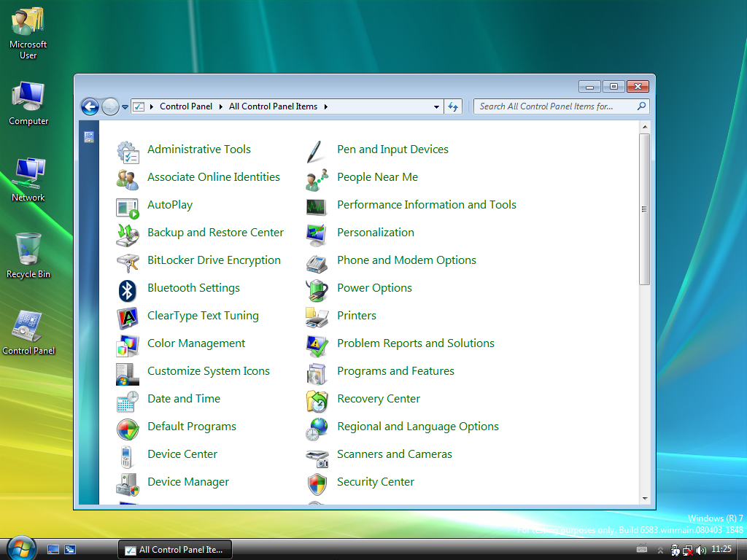747x560 pixels.
Task: Click the scrollbar up arrow
Action: (x=645, y=127)
